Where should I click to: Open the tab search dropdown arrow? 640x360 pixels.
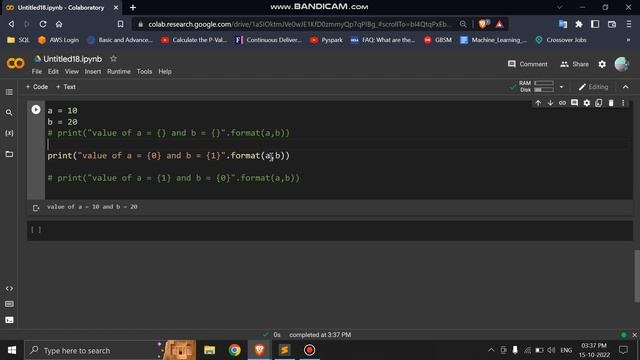560,7
